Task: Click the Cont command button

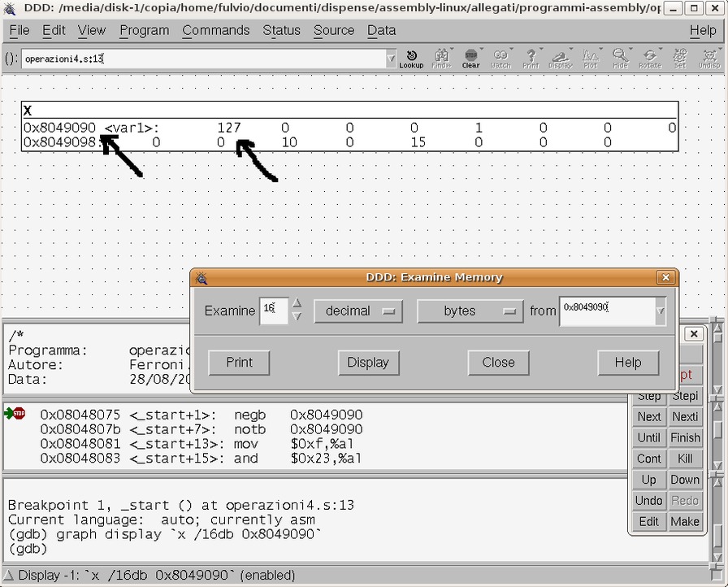Action: pos(649,459)
